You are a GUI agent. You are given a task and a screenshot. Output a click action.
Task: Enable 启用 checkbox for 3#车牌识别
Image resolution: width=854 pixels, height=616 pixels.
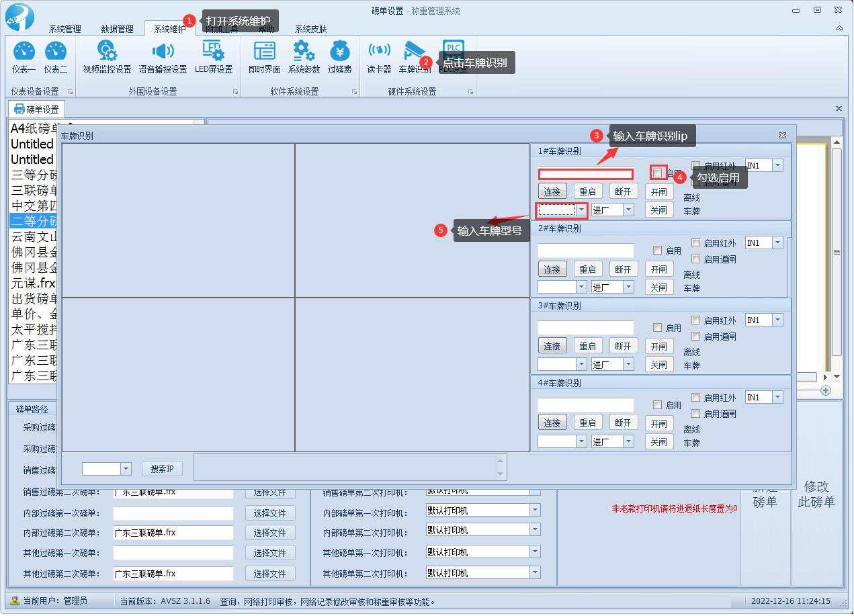click(x=658, y=327)
